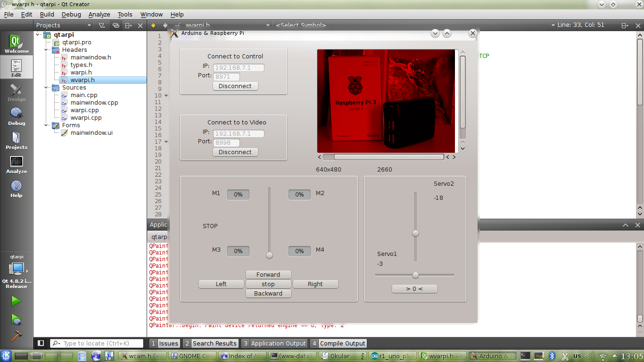This screenshot has width=644, height=362.
Task: Open the Tools menu
Action: click(125, 15)
